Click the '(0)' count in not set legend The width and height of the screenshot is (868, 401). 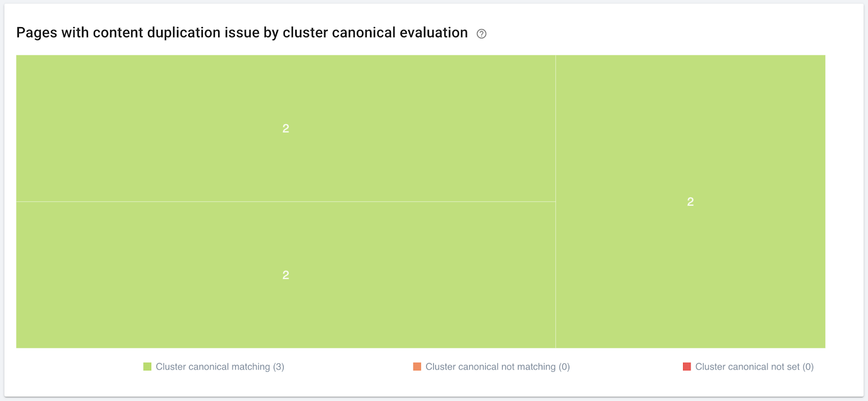[808, 367]
